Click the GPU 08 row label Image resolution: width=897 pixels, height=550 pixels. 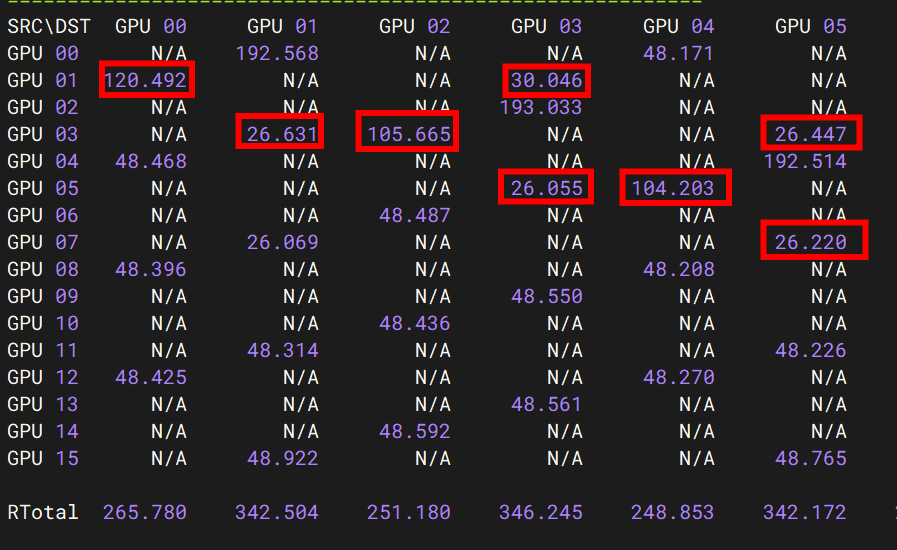43,269
